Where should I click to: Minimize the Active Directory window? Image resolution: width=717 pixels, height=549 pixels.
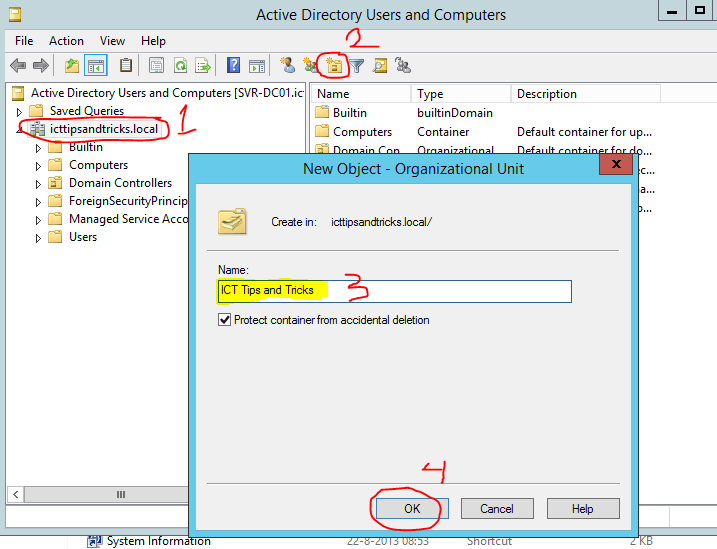point(672,11)
